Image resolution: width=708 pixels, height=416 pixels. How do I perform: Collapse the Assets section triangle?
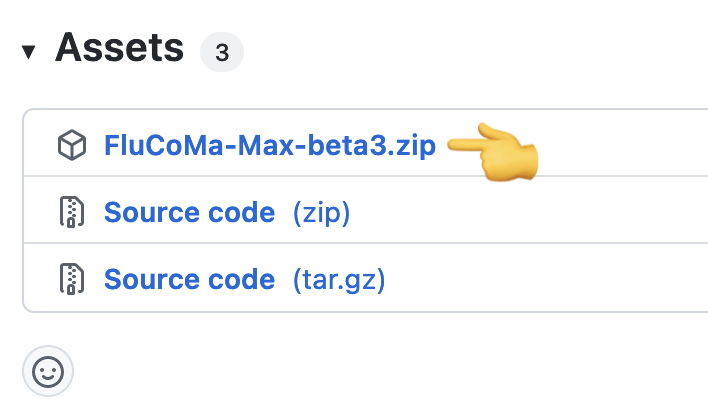tap(28, 51)
